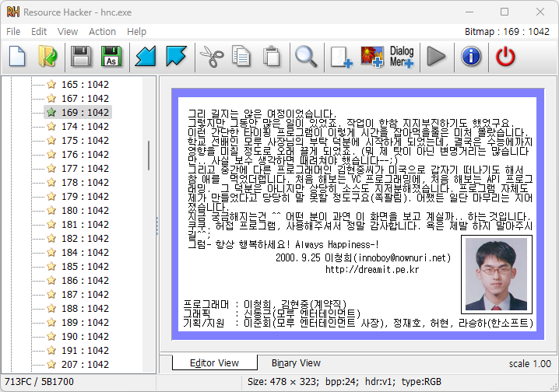This screenshot has width=559, height=392.
Task: Open a file with the folder icon
Action: (x=47, y=57)
